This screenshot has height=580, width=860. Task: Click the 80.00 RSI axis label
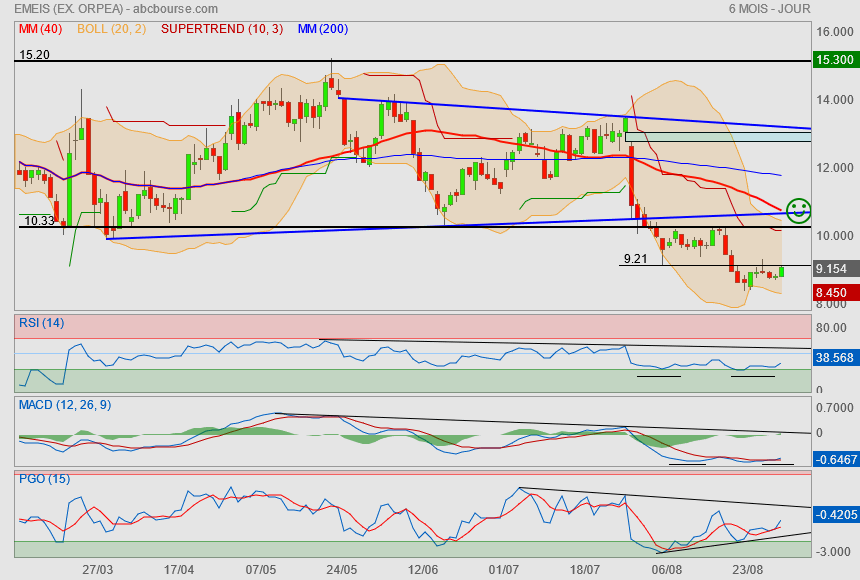pos(831,328)
